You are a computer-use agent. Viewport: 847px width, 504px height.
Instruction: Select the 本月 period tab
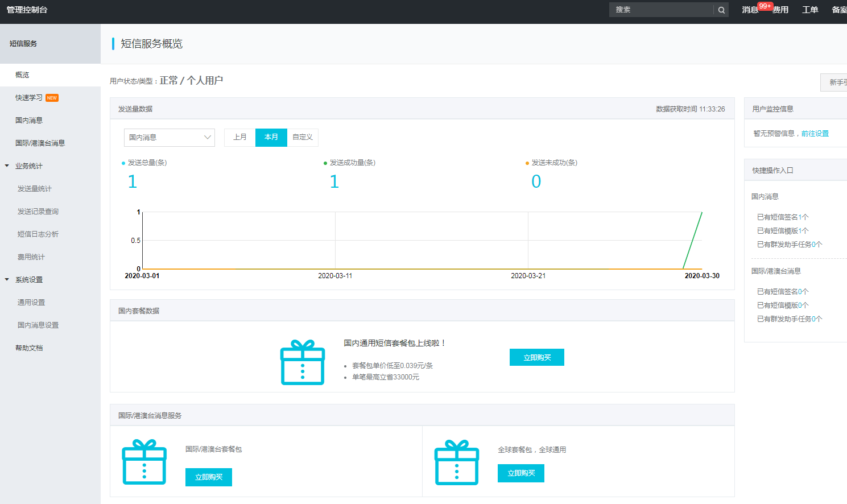tap(271, 137)
